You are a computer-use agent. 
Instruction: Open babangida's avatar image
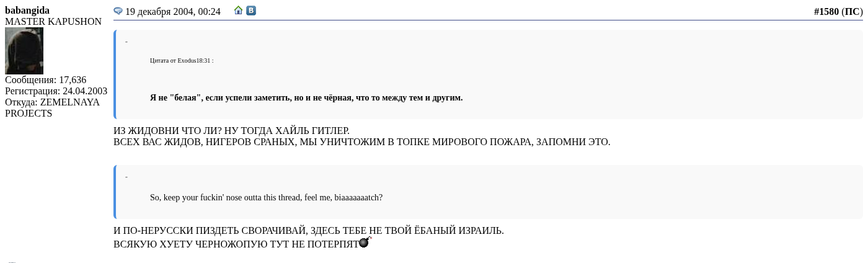[x=24, y=51]
